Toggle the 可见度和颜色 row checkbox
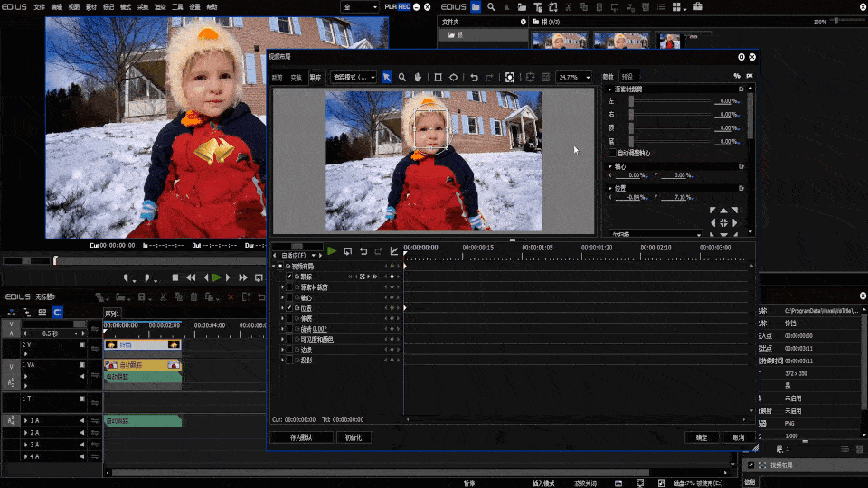Screen dimensions: 868x488 [x=289, y=340]
